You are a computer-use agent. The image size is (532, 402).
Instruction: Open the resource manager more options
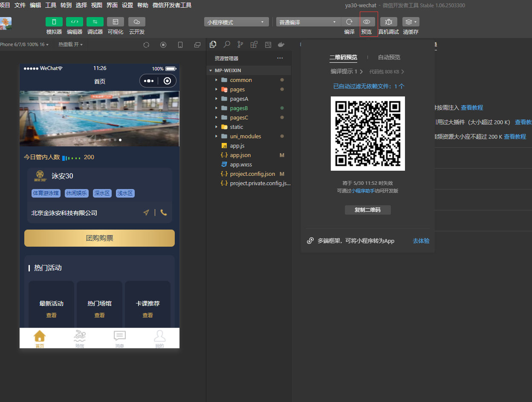tap(280, 58)
